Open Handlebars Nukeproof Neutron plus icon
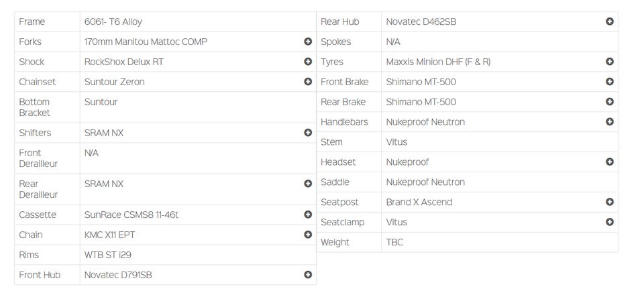The height and width of the screenshot is (299, 644). [610, 122]
